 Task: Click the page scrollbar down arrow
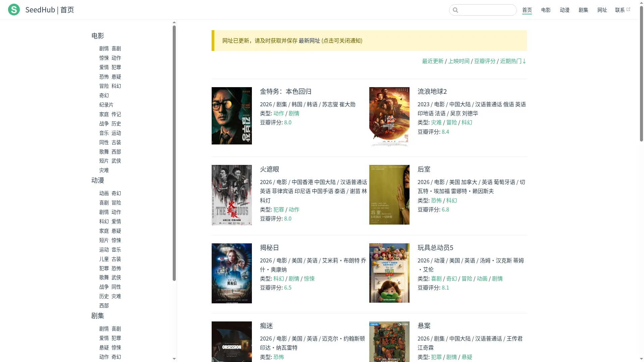click(641, 359)
